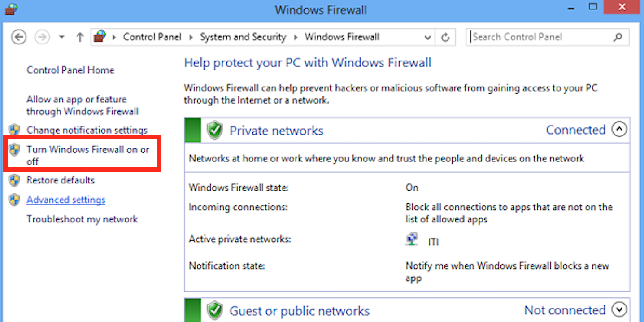Click the Refresh button beside address bar

tap(445, 37)
